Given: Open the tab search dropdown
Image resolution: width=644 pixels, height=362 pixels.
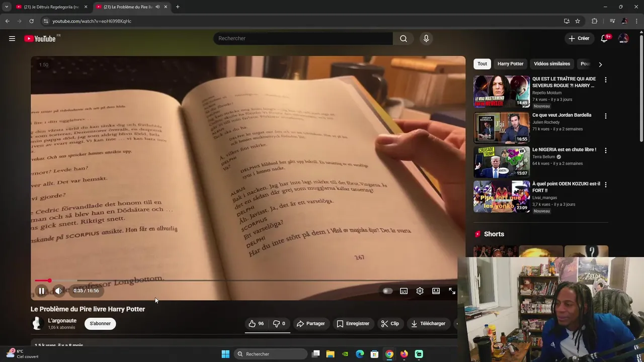Looking at the screenshot, I should pos(6,7).
